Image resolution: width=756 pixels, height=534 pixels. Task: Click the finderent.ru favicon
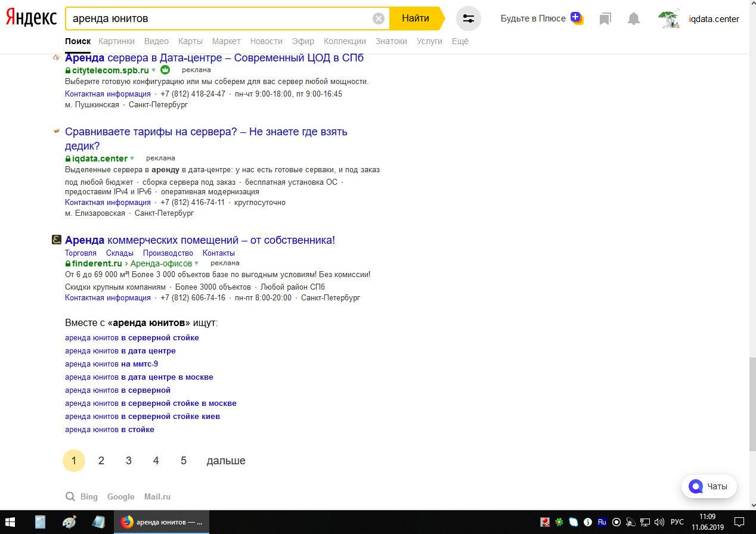coord(57,240)
